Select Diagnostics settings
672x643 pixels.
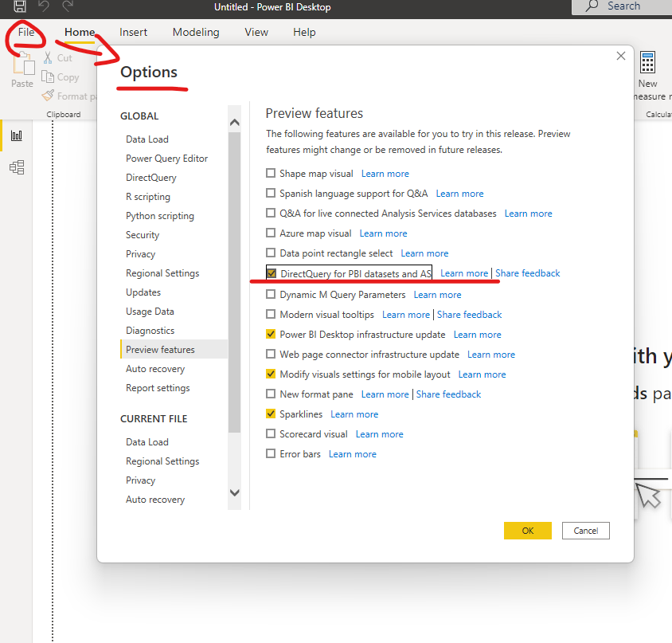point(150,331)
